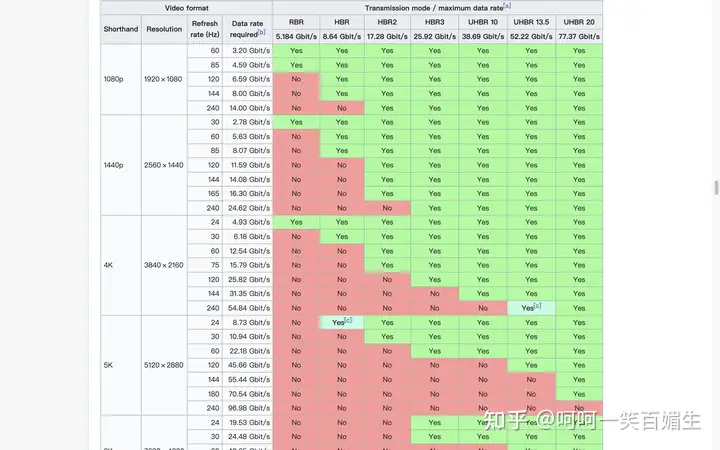
Task: Select the RBR column header
Action: [295, 21]
